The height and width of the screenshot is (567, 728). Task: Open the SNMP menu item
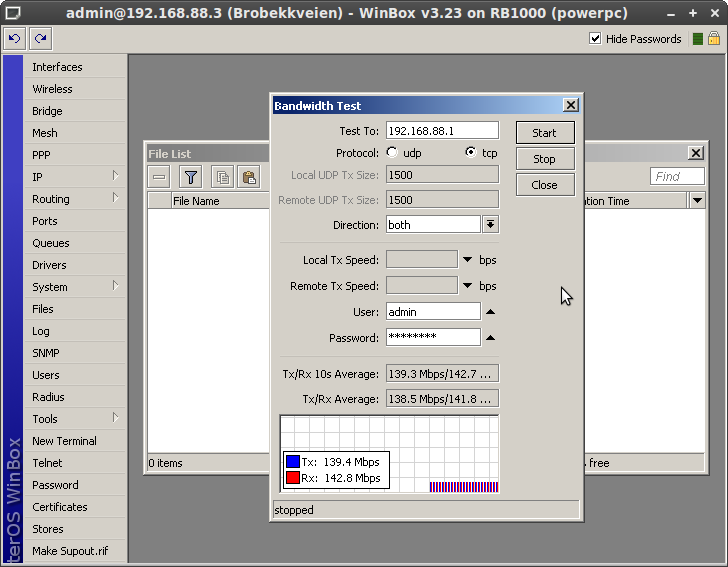74,353
